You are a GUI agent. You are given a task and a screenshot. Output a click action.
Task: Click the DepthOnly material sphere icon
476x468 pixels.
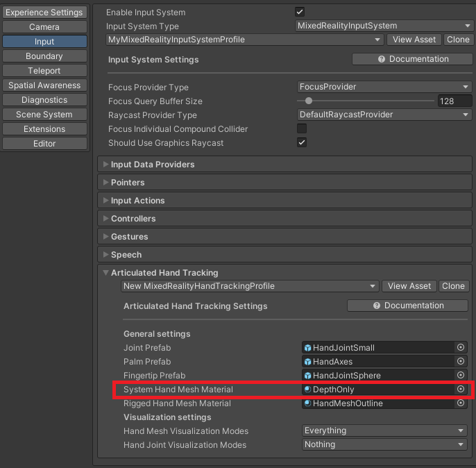pos(307,390)
